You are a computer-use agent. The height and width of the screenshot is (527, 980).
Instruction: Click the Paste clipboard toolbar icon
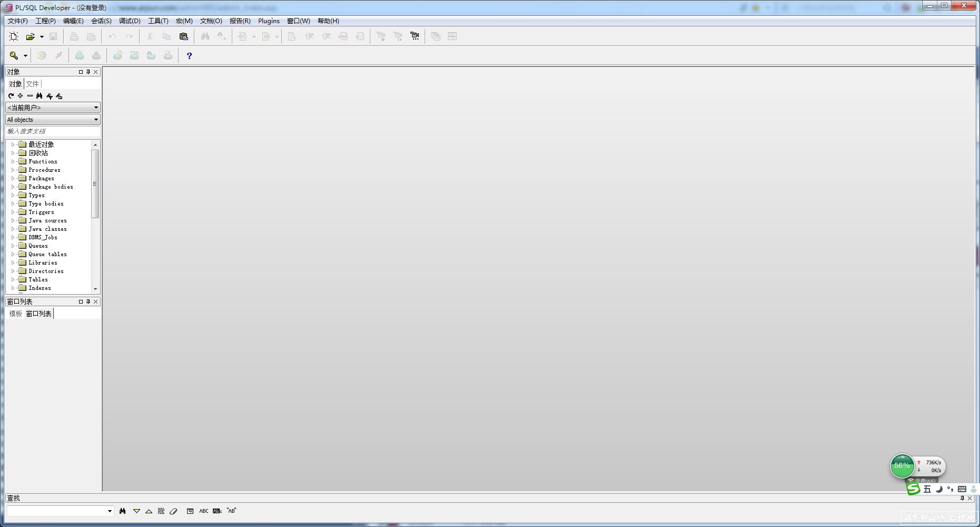pyautogui.click(x=183, y=36)
